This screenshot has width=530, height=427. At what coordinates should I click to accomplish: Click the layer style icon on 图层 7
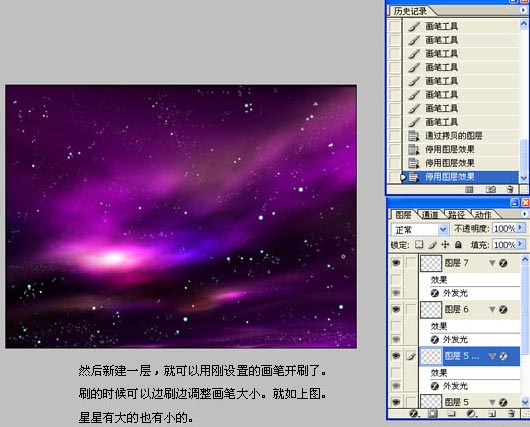click(x=503, y=263)
